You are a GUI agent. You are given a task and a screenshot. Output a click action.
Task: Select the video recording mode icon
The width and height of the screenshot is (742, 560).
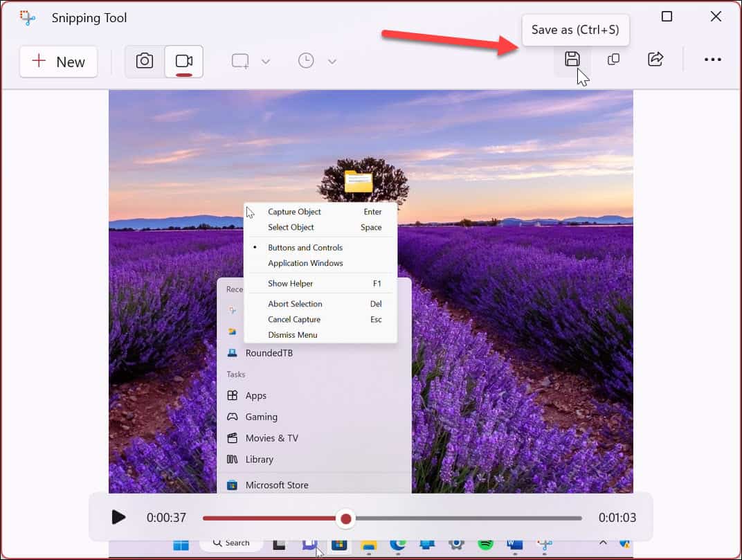click(x=183, y=61)
